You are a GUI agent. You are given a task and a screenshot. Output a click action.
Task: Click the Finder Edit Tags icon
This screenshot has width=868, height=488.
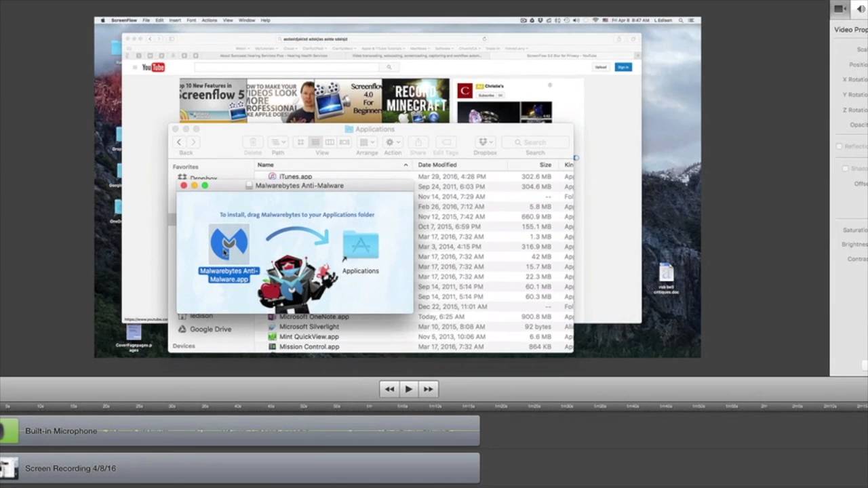[446, 142]
